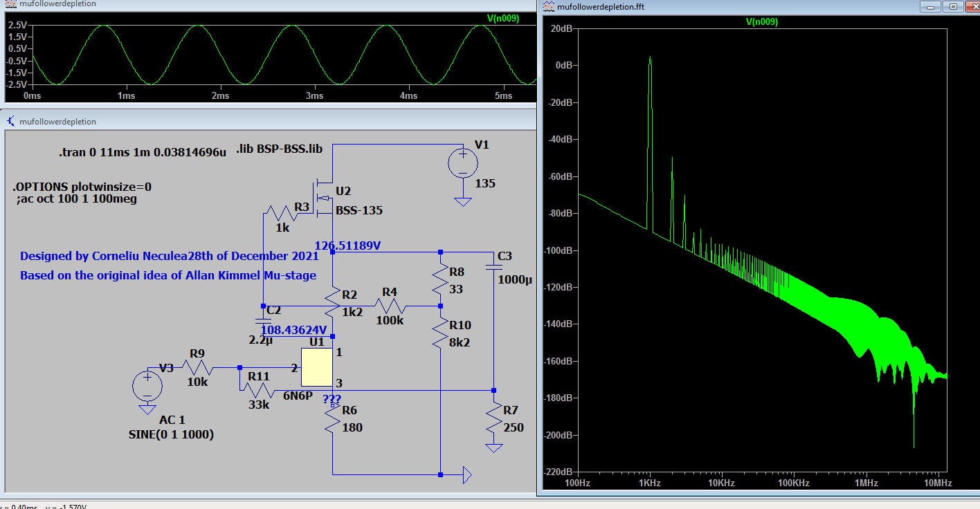Click the 10k value of R9
Viewport: 980px width, 509px height.
click(x=197, y=382)
